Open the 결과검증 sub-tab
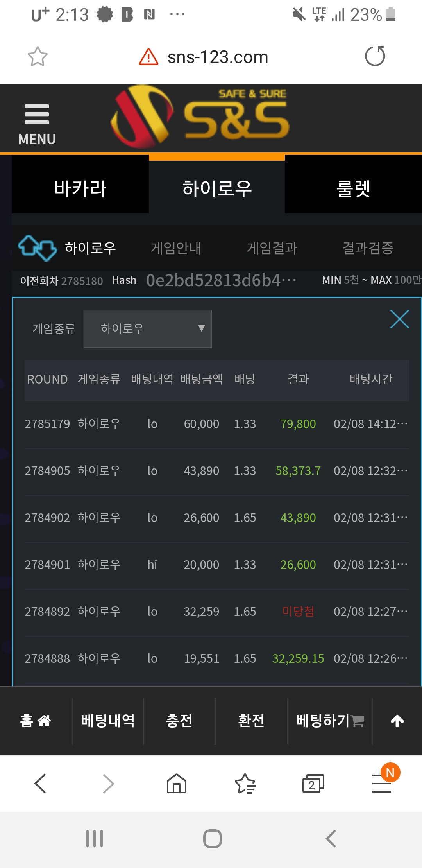Screen dimensions: 422x868 click(x=368, y=248)
